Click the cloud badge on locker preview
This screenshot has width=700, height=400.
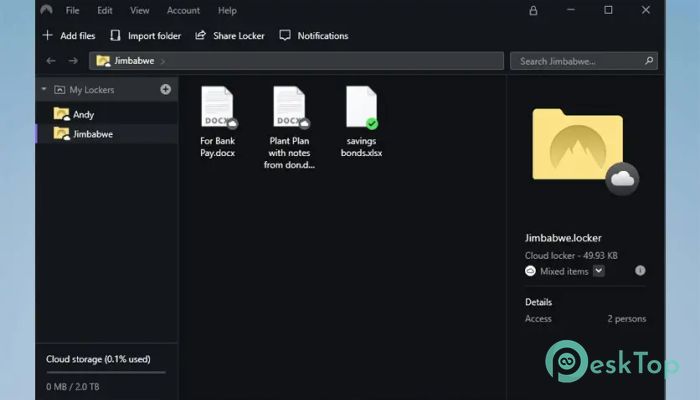tap(622, 179)
